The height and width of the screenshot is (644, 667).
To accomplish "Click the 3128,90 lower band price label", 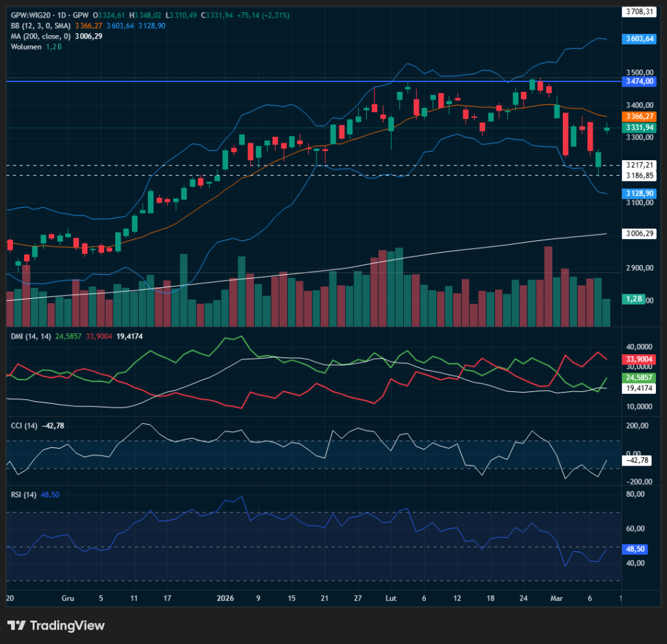I will pos(638,193).
